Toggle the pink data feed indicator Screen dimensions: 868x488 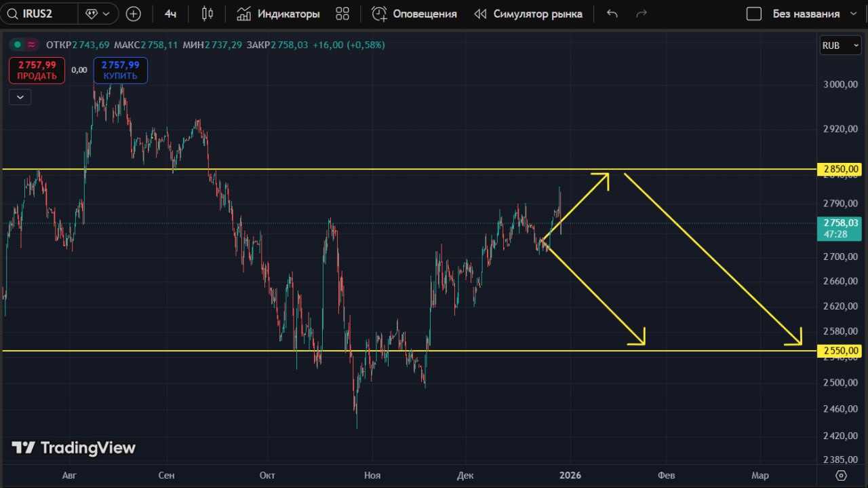click(31, 45)
